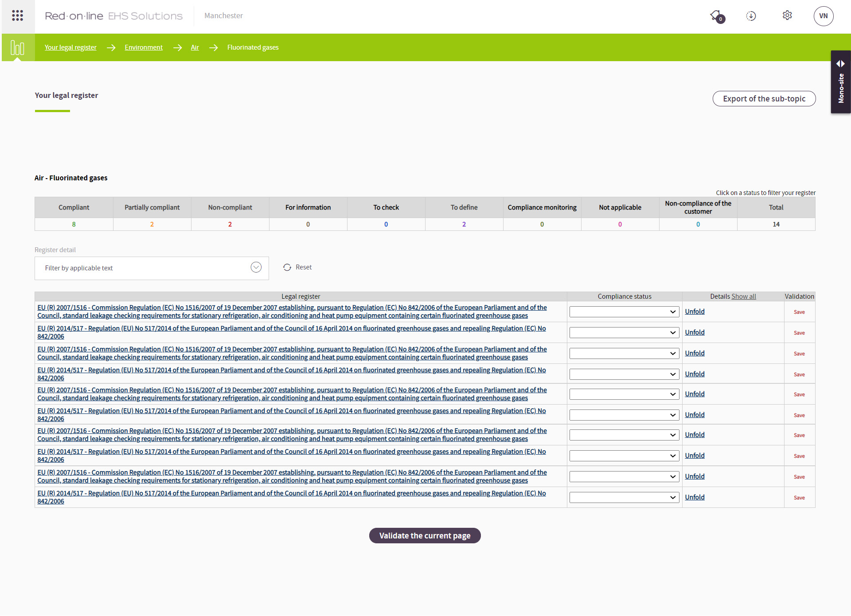Open the download history clock icon
851x616 pixels.
[751, 16]
